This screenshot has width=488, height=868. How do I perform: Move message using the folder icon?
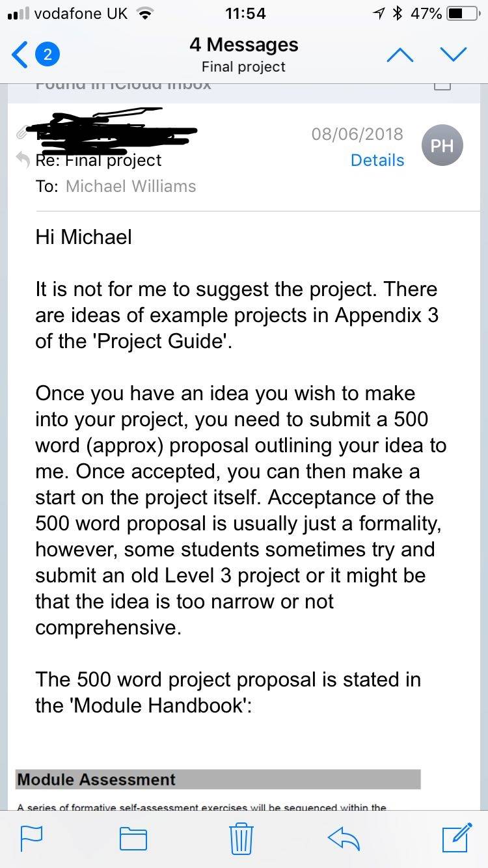(x=133, y=838)
